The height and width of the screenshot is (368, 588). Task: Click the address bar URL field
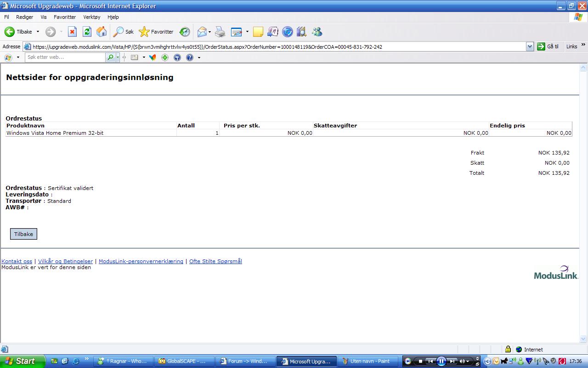(x=278, y=46)
